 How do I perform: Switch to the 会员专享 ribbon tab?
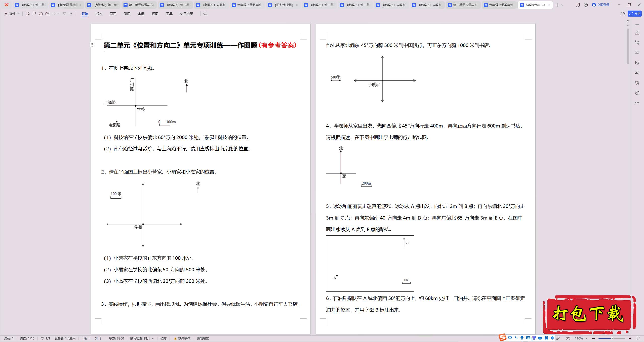point(187,14)
